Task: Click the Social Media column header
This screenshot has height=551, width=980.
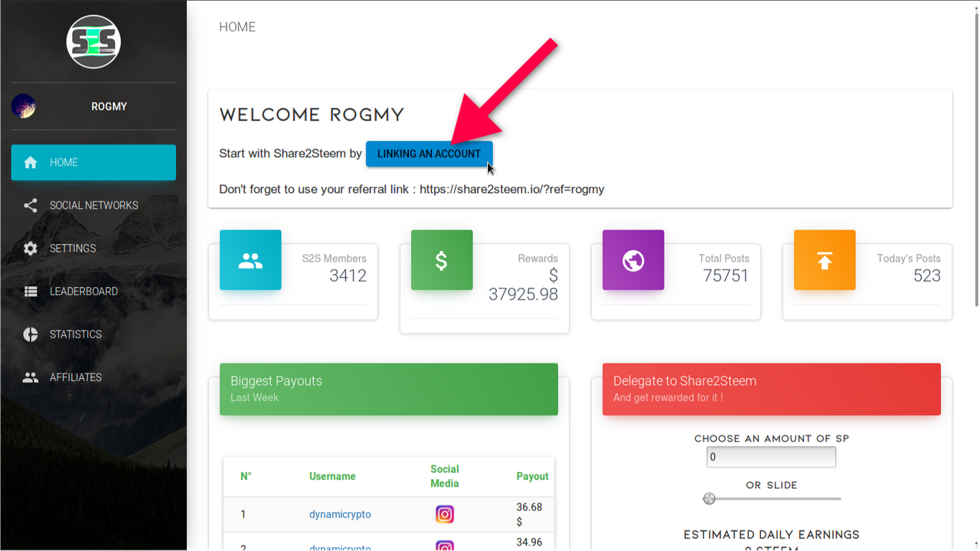Action: click(x=445, y=476)
